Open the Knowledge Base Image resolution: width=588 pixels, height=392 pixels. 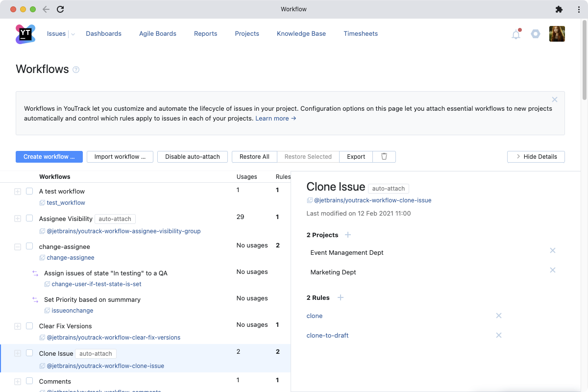coord(301,34)
